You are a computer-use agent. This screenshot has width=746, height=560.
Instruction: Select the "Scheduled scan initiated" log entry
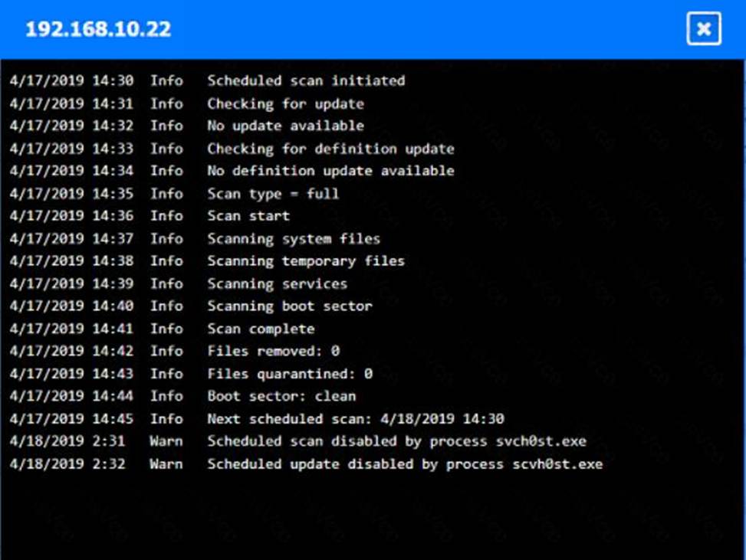(x=306, y=80)
